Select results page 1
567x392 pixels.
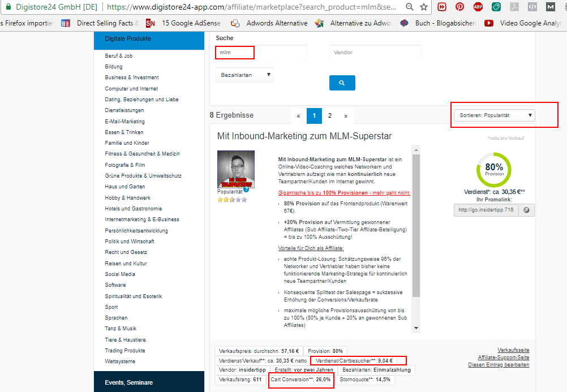(x=314, y=116)
